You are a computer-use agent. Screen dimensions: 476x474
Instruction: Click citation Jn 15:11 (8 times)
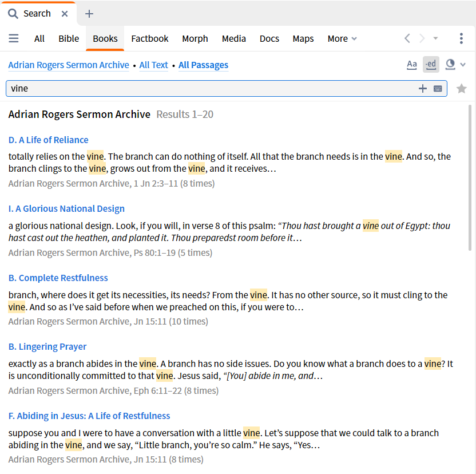[106, 460]
